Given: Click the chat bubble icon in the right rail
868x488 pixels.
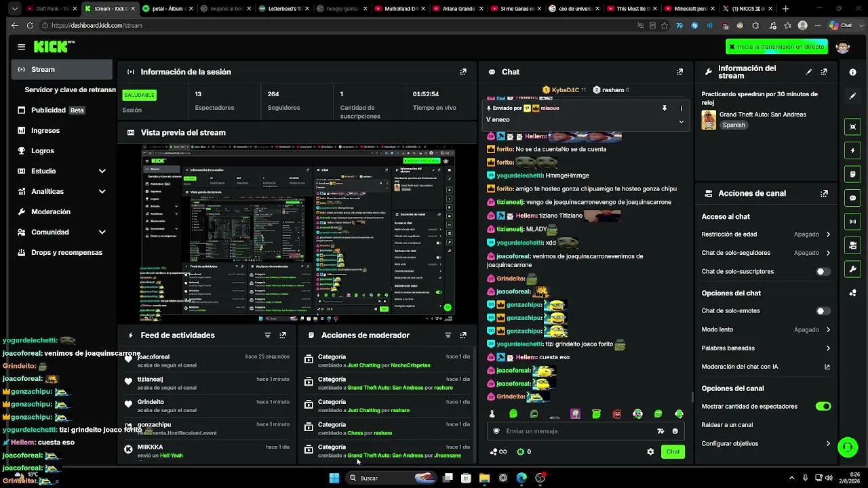Looking at the screenshot, I should point(852,198).
